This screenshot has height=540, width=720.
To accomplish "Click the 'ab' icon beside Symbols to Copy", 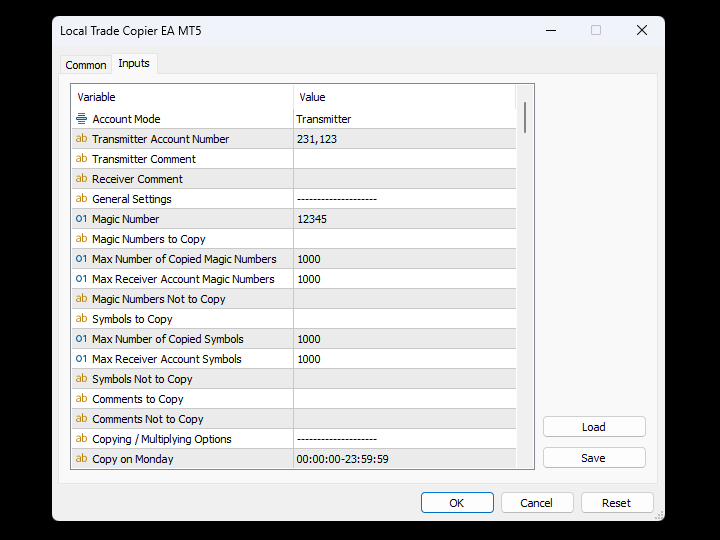I will pyautogui.click(x=81, y=319).
